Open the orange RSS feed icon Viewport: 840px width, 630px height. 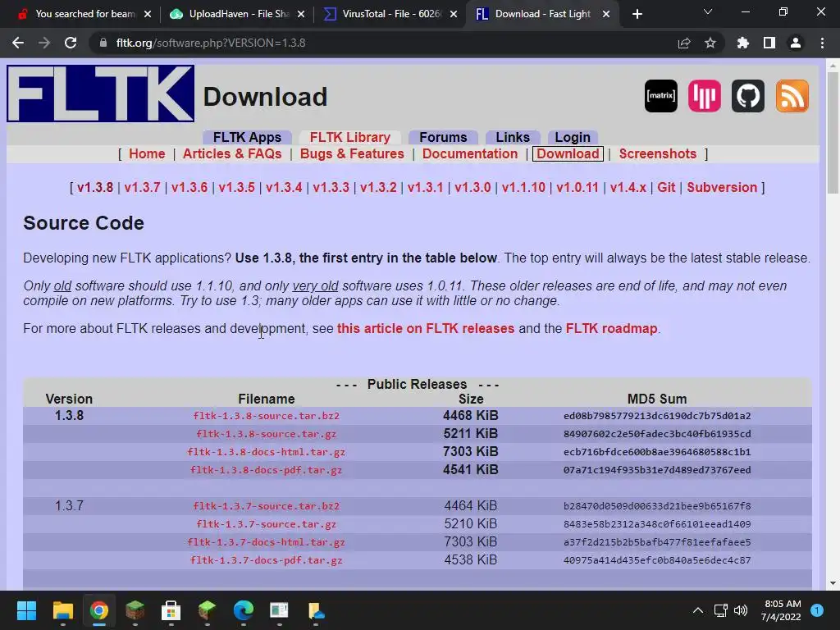792,96
